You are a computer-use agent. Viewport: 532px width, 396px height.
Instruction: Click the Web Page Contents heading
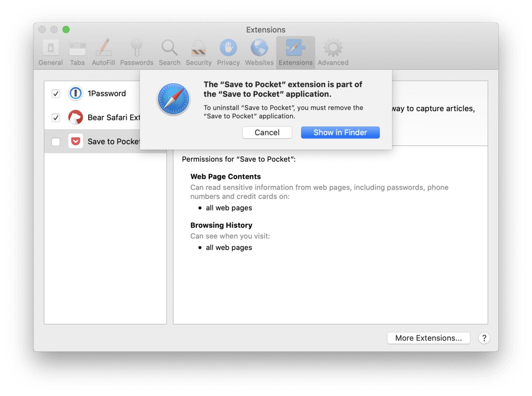tap(226, 177)
